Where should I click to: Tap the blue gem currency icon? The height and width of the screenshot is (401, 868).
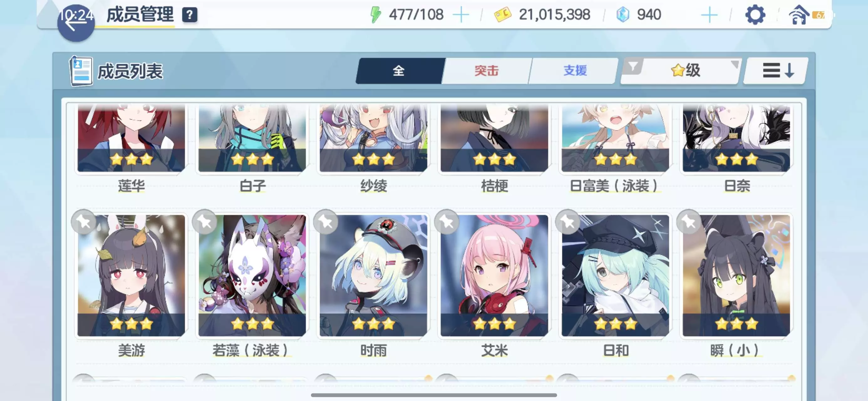(623, 15)
